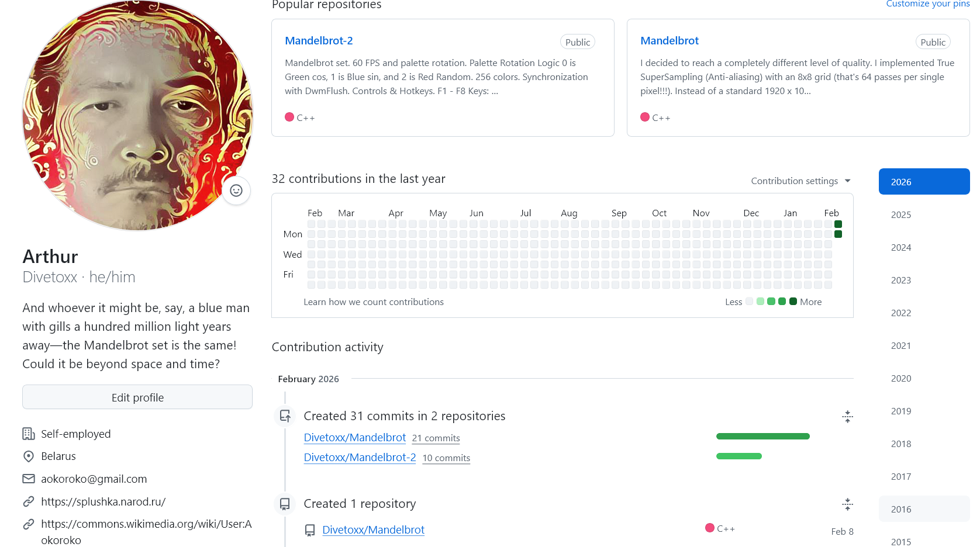The image size is (980, 547).
Task: Switch to the 2019 contribution year
Action: pyautogui.click(x=901, y=411)
